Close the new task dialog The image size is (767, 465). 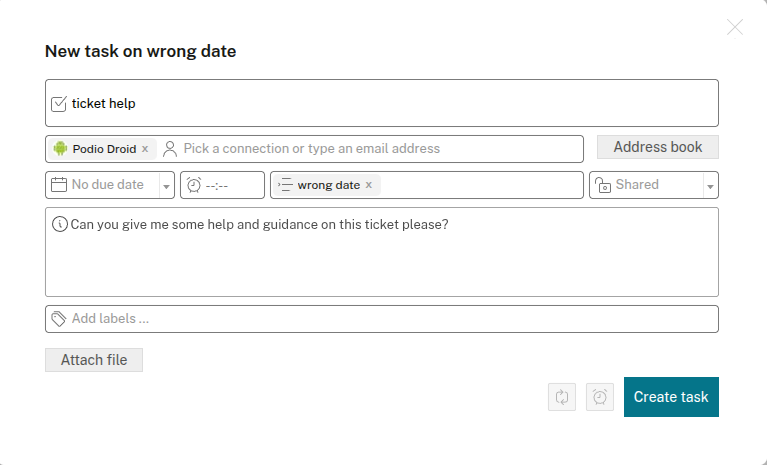[x=735, y=27]
